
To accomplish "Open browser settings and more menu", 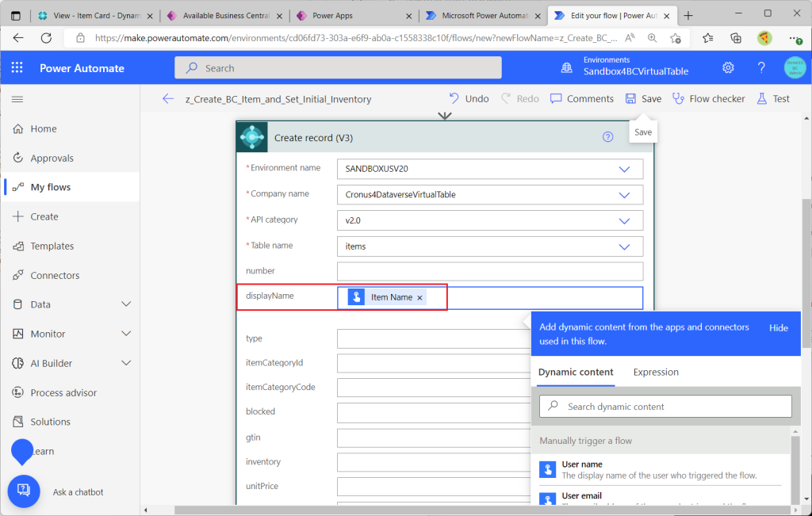I will 795,38.
